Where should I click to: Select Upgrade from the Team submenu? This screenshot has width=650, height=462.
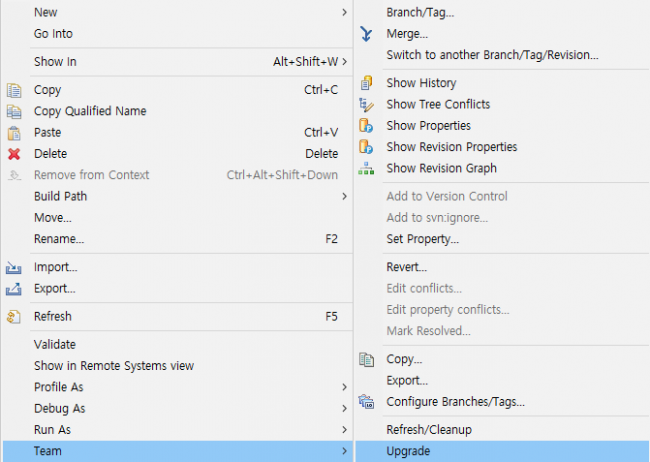pyautogui.click(x=408, y=452)
